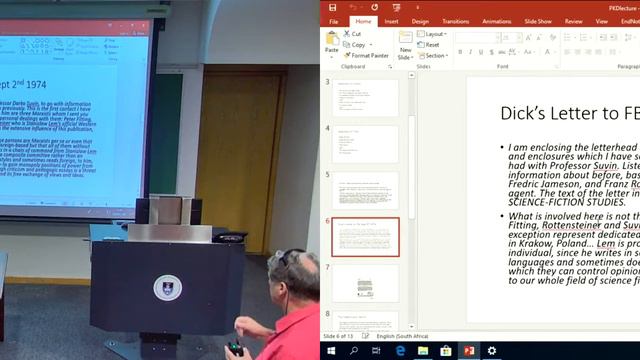Select slide 3 thumbnail
The height and width of the screenshot is (360, 640).
tap(365, 98)
